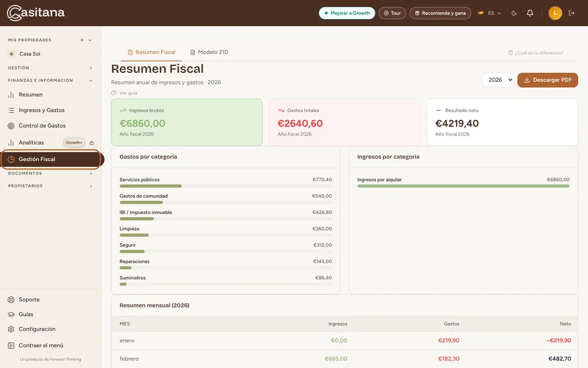Click the Resultado neto card

point(502,122)
